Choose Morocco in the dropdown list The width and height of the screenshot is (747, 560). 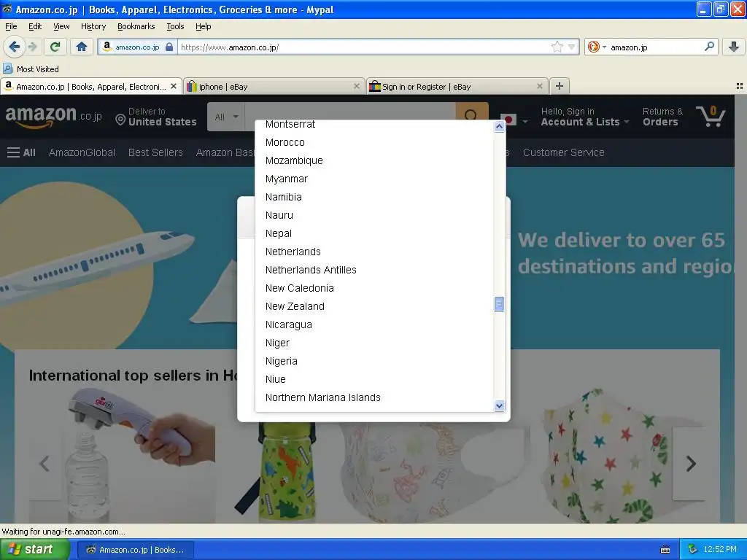pyautogui.click(x=374, y=142)
